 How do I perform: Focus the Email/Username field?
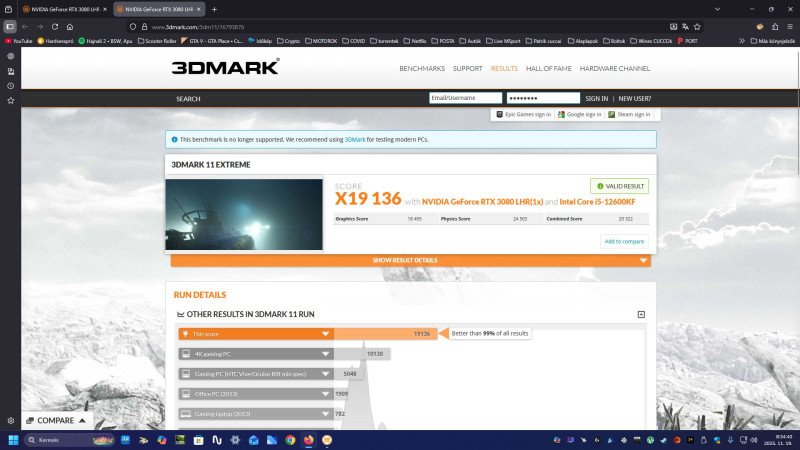(x=465, y=98)
